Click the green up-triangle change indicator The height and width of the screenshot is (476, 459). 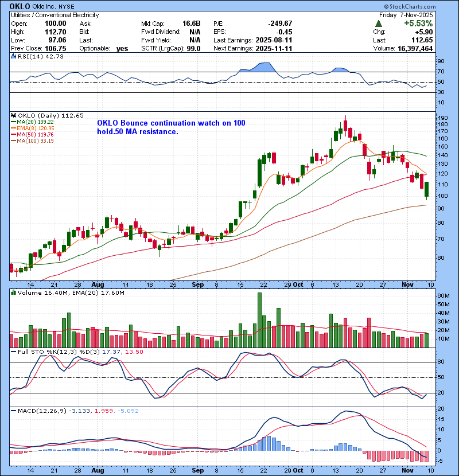click(x=379, y=24)
